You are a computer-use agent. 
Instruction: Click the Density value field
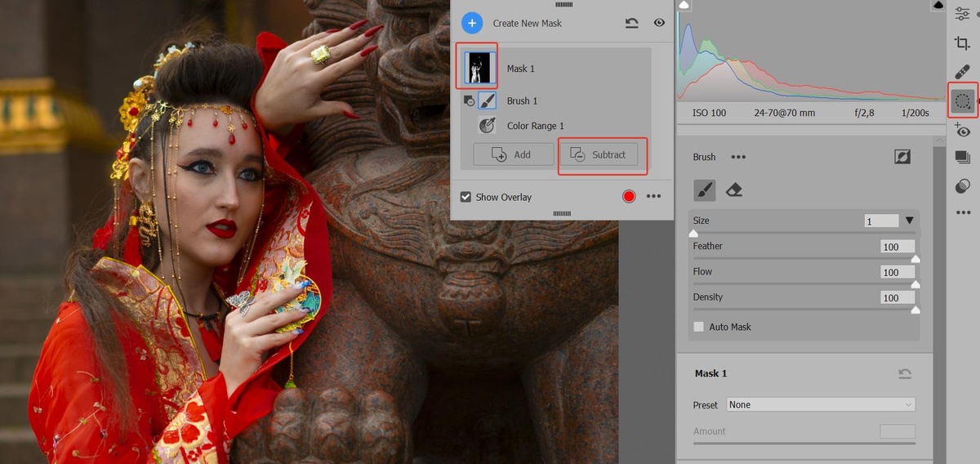pyautogui.click(x=898, y=298)
